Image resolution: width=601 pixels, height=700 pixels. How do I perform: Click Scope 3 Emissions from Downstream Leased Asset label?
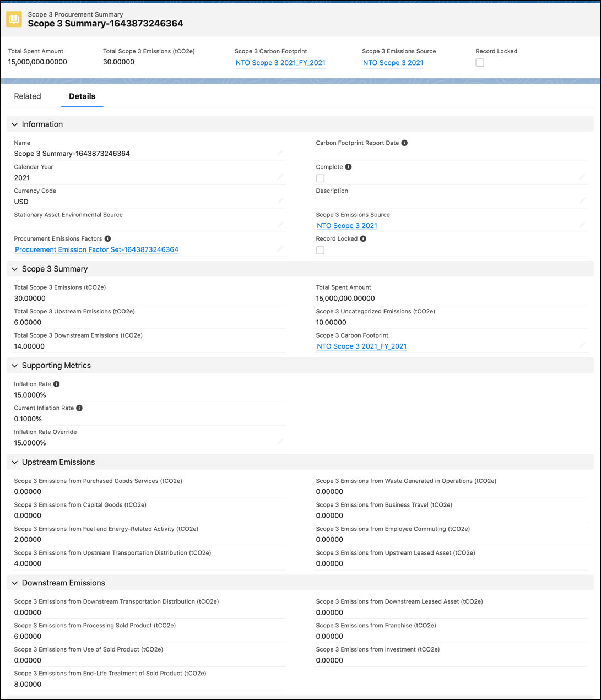[399, 601]
